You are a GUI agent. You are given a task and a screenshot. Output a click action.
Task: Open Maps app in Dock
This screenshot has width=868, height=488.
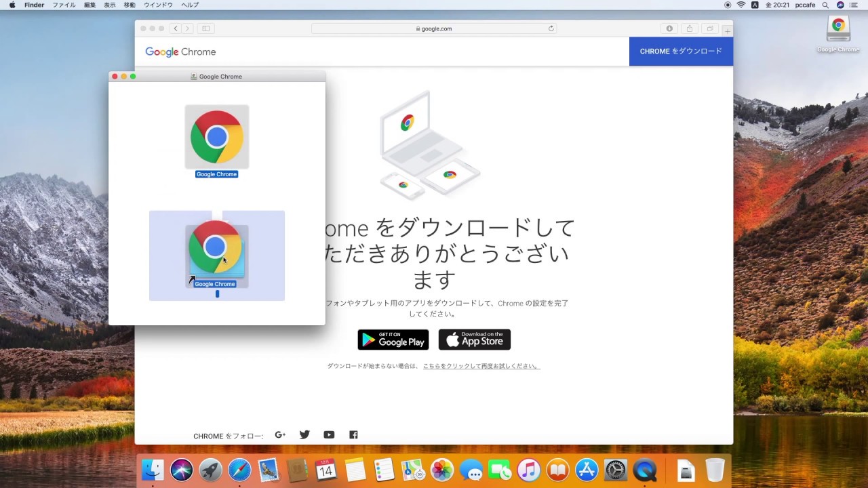point(413,470)
